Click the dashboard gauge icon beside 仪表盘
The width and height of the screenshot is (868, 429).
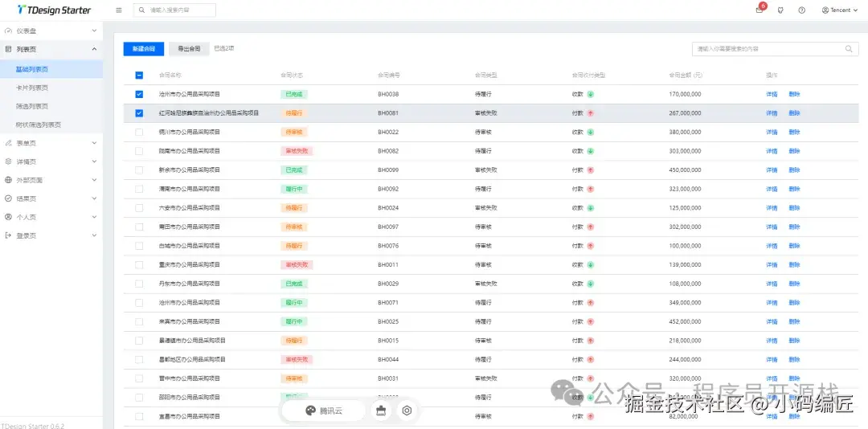coord(8,31)
